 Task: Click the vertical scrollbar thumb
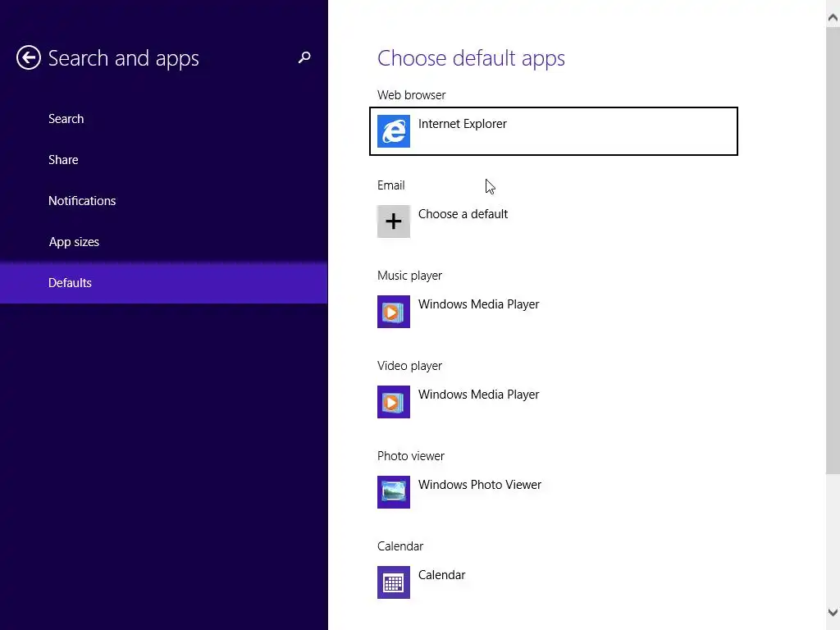(833, 251)
